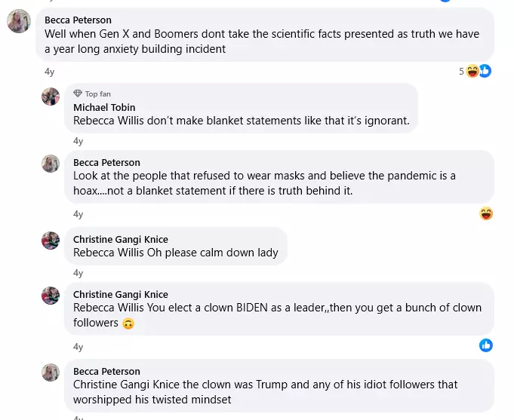Click the 4y timestamp under Michael Tobin's comment

tap(78, 141)
